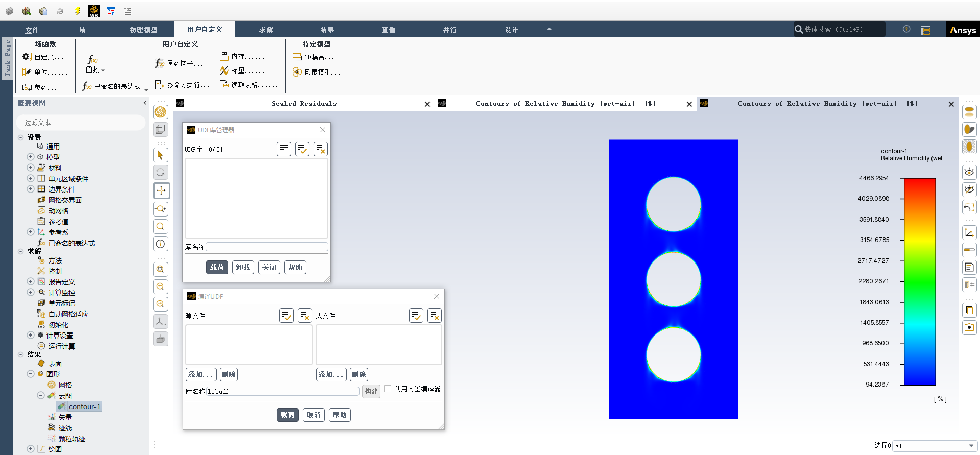The height and width of the screenshot is (455, 980).
Task: Click the axis orientation triad icon
Action: point(161,321)
